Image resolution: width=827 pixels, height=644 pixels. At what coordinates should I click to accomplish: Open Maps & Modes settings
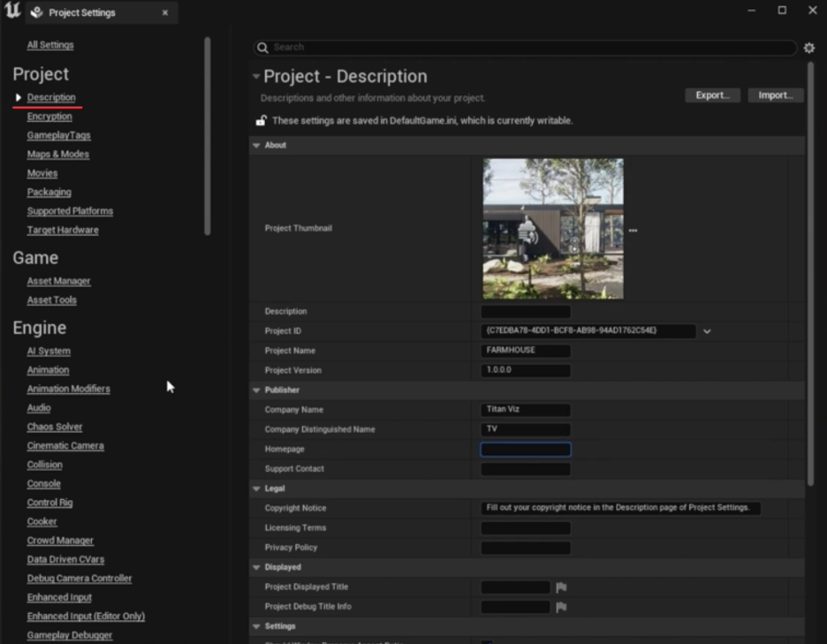(58, 155)
